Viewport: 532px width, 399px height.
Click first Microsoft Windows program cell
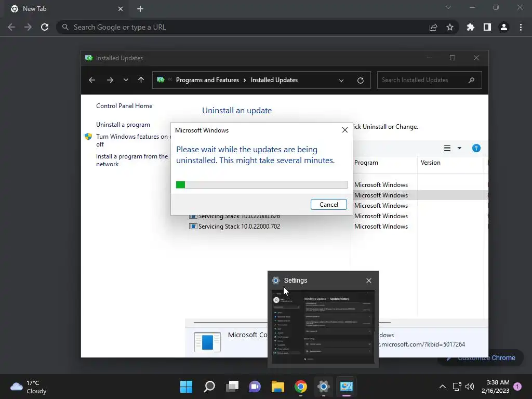381,185
